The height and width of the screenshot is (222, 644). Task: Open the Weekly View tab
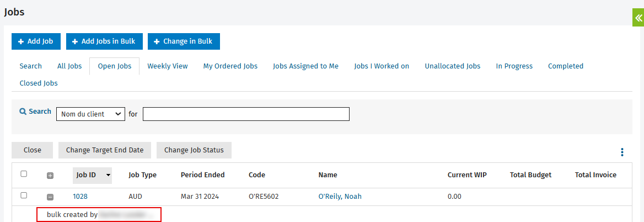(168, 66)
